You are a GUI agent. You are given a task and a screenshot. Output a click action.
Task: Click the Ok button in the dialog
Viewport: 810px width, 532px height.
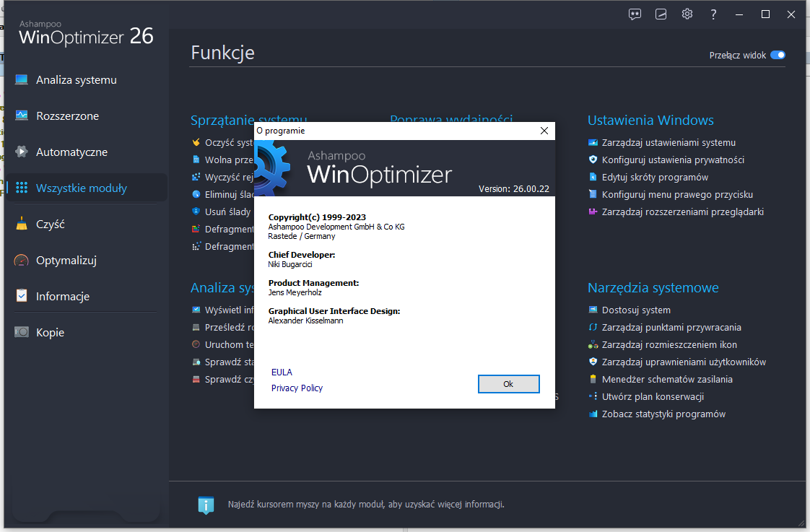point(508,384)
